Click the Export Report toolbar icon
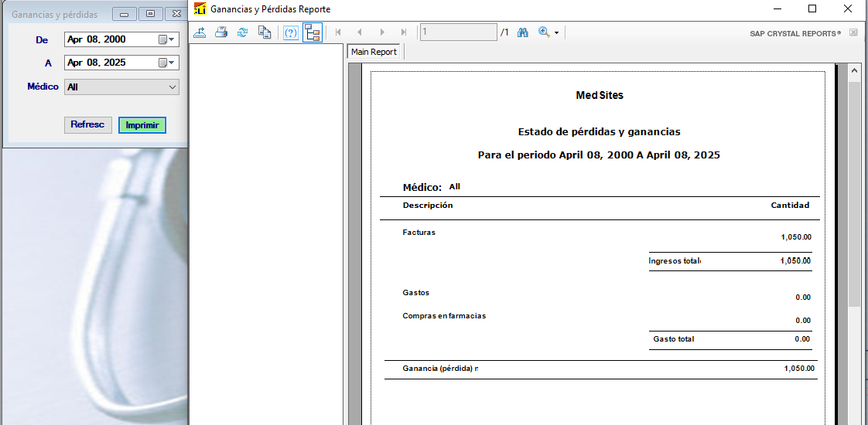Viewport: 868px width, 425px height. (200, 32)
